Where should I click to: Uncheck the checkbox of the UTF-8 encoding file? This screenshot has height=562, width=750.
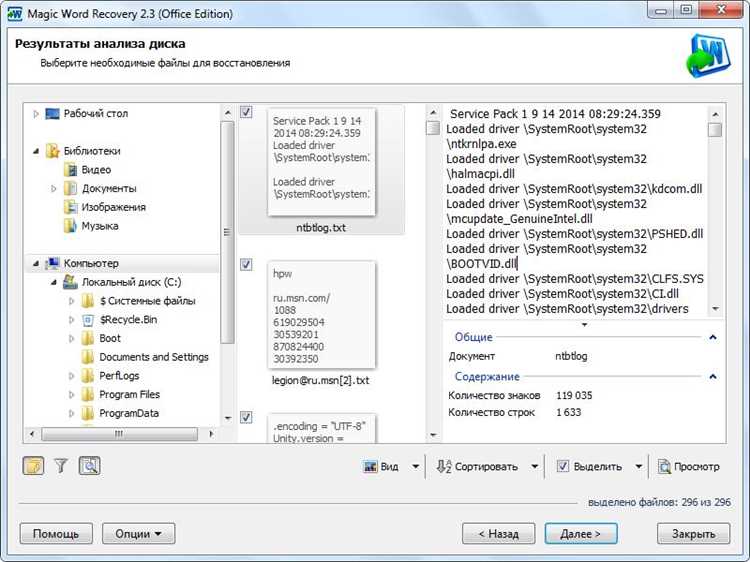(x=246, y=417)
